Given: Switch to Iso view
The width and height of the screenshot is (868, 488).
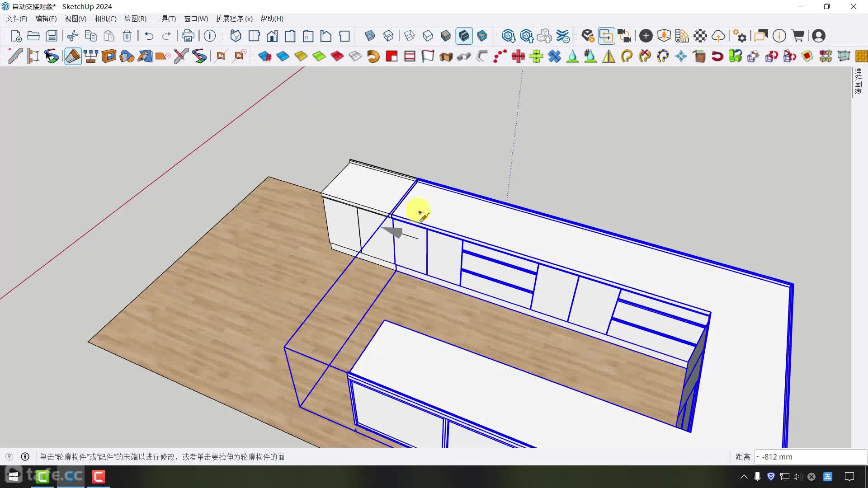Looking at the screenshot, I should pyautogui.click(x=236, y=36).
